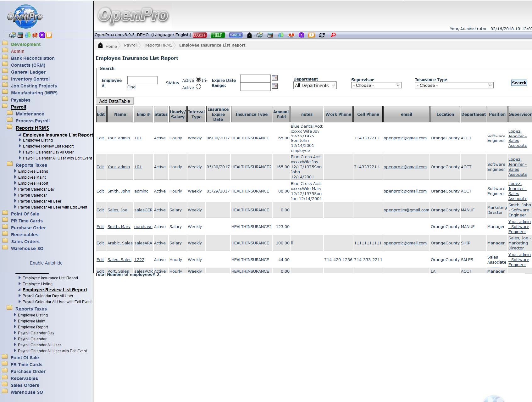
Task: Click the Search button
Action: coord(519,83)
